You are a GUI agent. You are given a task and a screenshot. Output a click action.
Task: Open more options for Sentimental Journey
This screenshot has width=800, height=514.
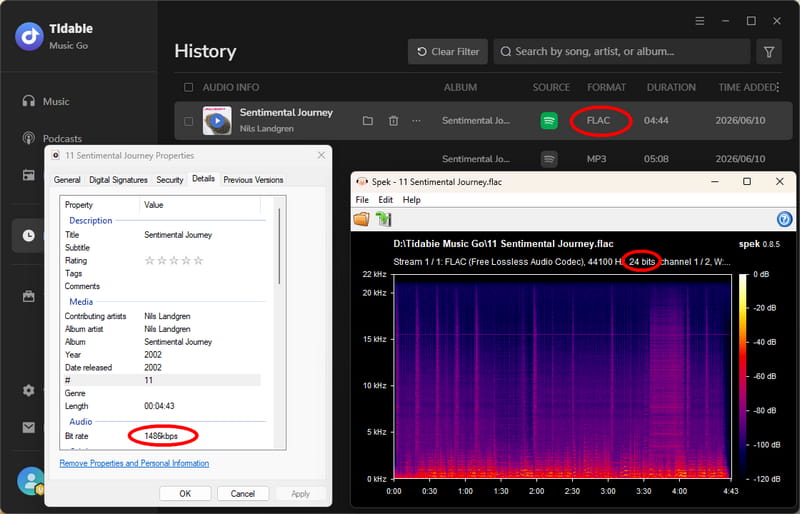pyautogui.click(x=416, y=121)
